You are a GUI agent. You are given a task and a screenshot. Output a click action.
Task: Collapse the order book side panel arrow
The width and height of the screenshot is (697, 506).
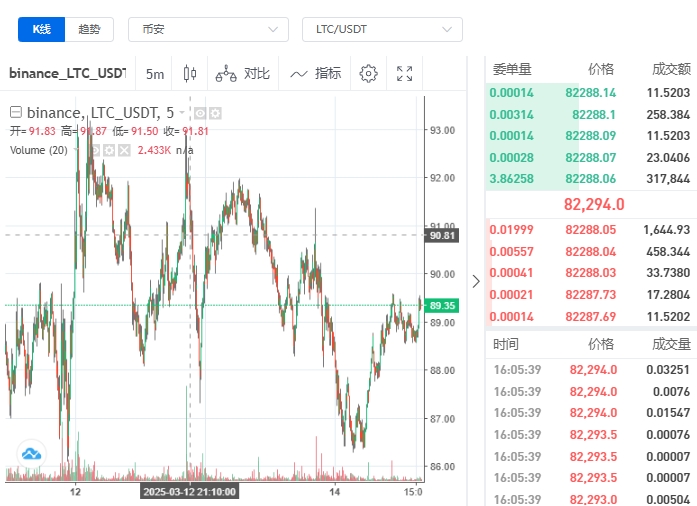coord(476,281)
